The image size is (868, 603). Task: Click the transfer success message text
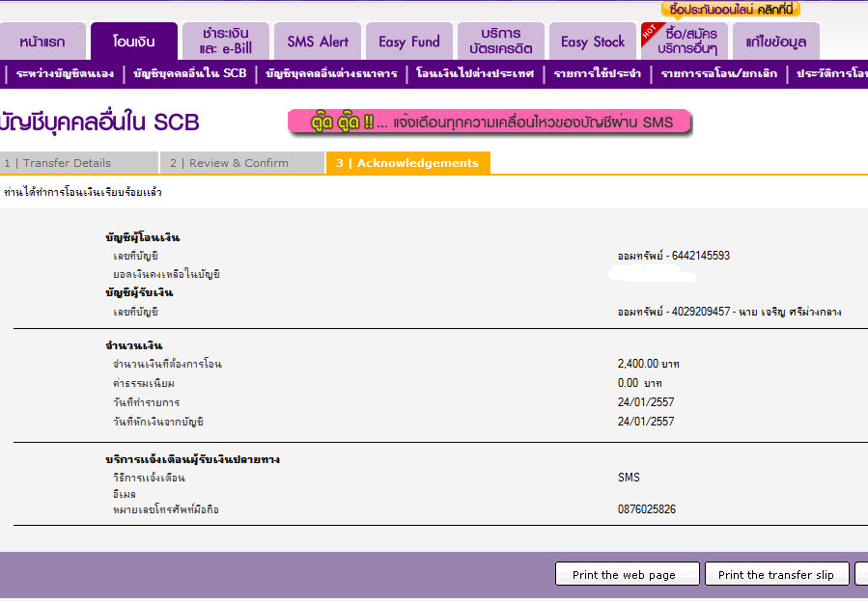click(82, 193)
